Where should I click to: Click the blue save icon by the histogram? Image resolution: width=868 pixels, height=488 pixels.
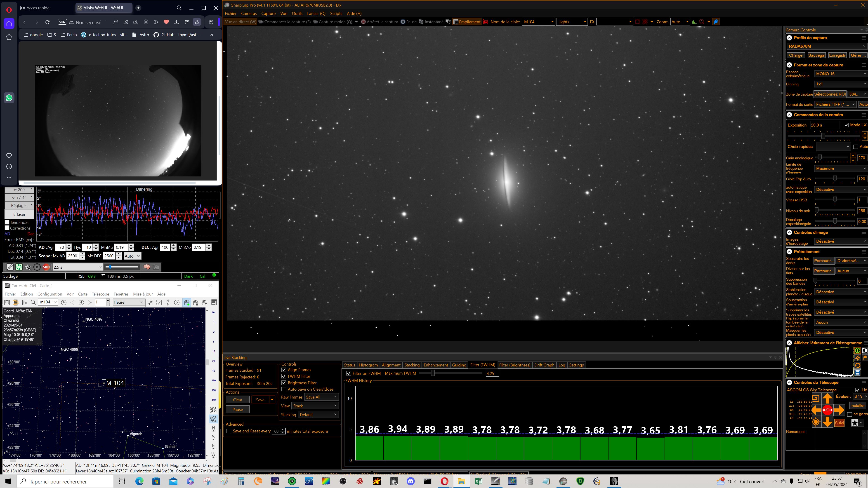(x=858, y=373)
